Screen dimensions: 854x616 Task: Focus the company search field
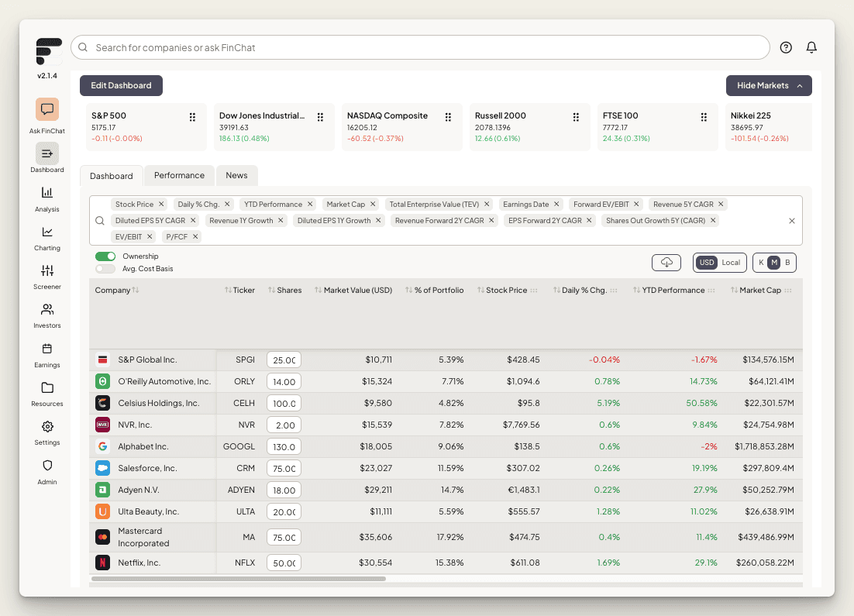(420, 47)
